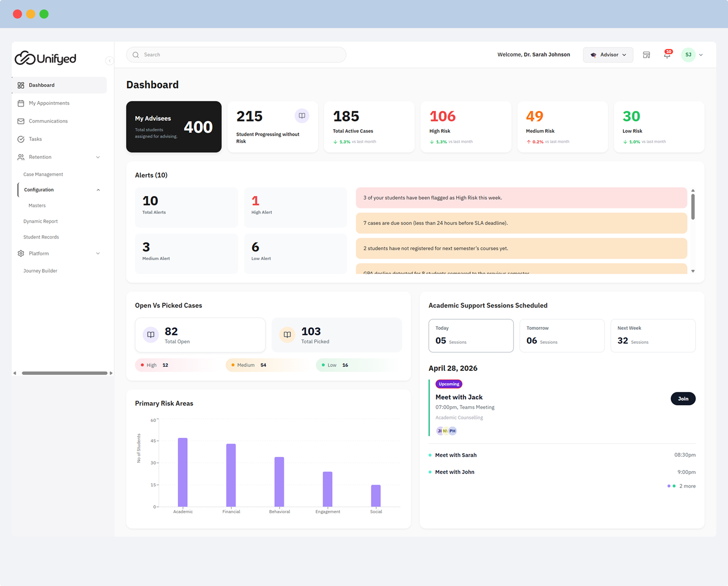Image resolution: width=728 pixels, height=586 pixels.
Task: Open the notifications bell with badge 10
Action: [x=667, y=54]
